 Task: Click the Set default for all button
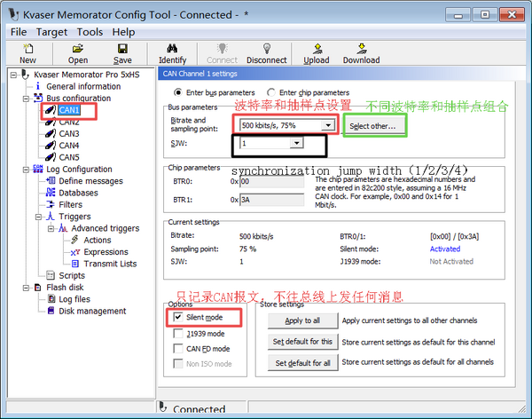pos(302,363)
